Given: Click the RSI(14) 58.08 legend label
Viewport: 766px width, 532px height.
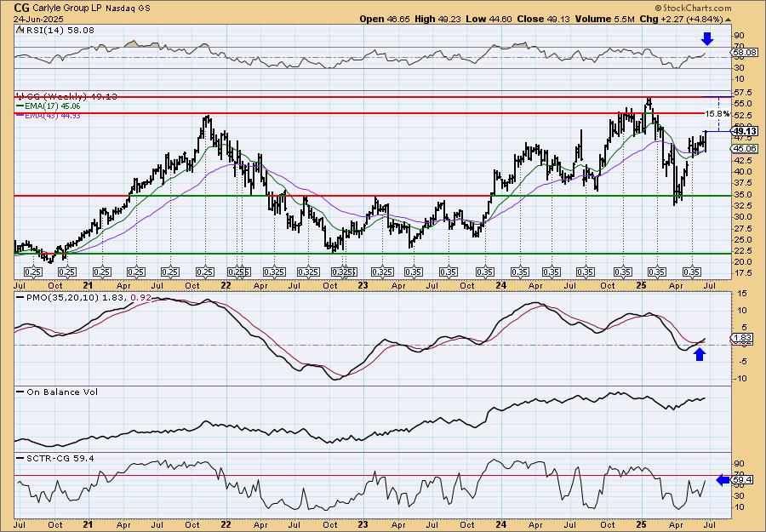Looking at the screenshot, I should [x=60, y=31].
